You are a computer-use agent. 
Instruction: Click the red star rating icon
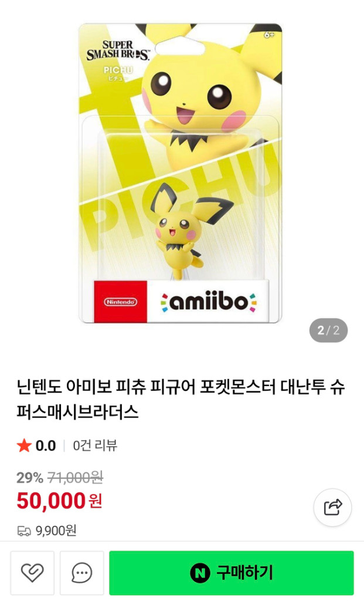pyautogui.click(x=23, y=445)
